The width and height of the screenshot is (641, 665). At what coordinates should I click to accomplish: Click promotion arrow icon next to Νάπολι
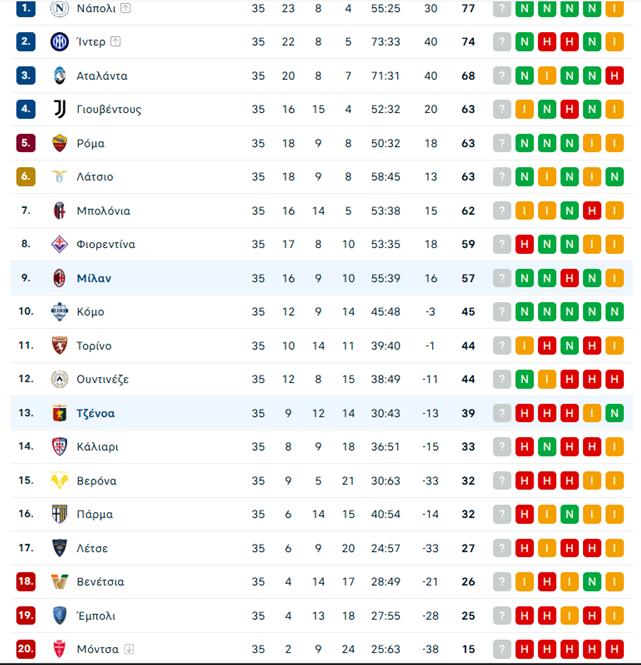pyautogui.click(x=126, y=8)
